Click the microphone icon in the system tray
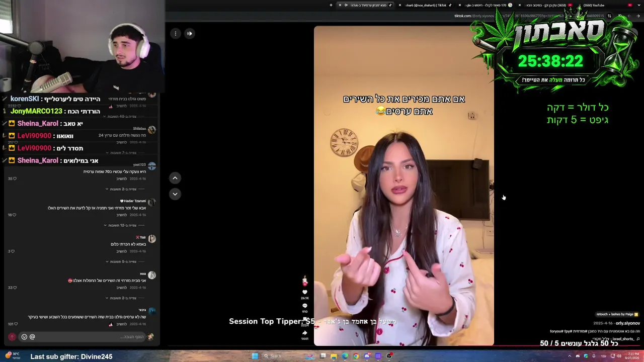The image size is (644, 362). tap(594, 356)
